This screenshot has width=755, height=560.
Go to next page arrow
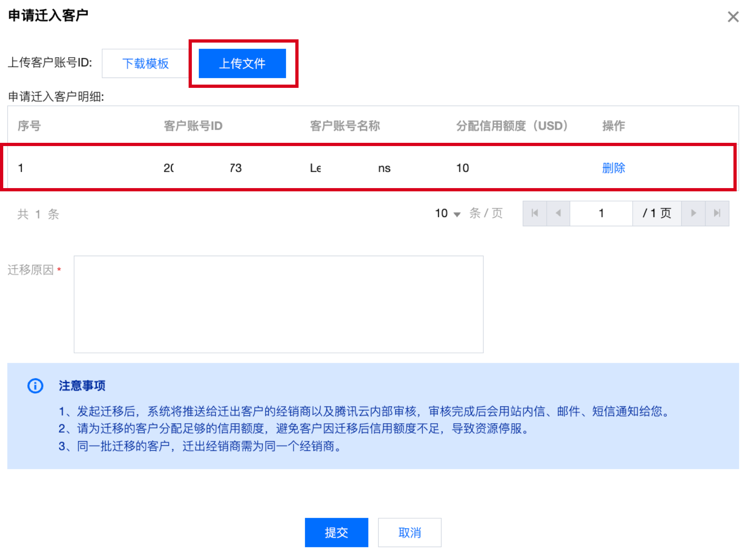(x=693, y=213)
